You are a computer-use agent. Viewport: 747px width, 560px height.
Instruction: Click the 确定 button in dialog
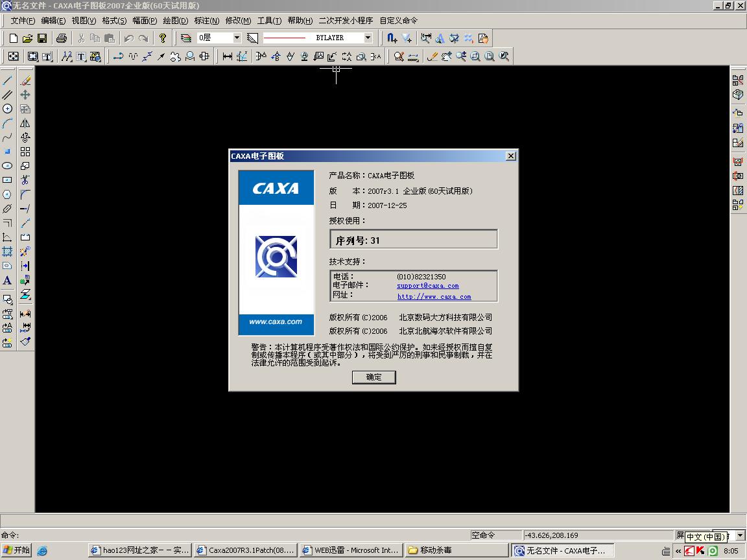[374, 377]
